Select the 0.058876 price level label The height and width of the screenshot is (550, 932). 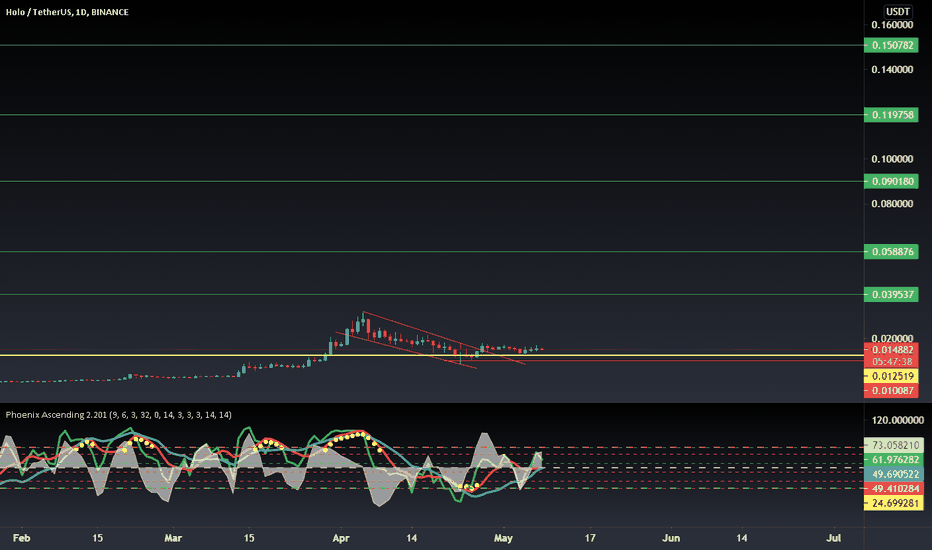click(x=891, y=252)
